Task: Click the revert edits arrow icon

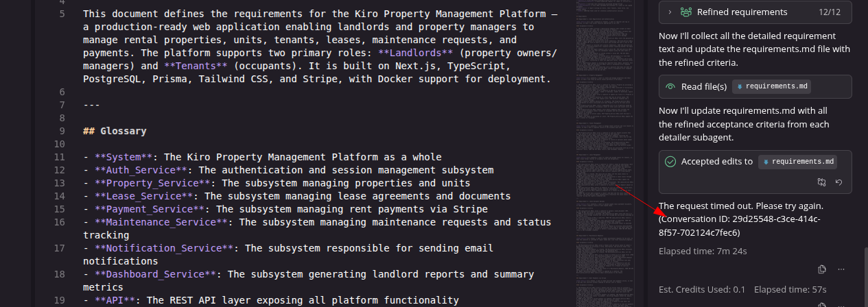Action: pyautogui.click(x=838, y=182)
